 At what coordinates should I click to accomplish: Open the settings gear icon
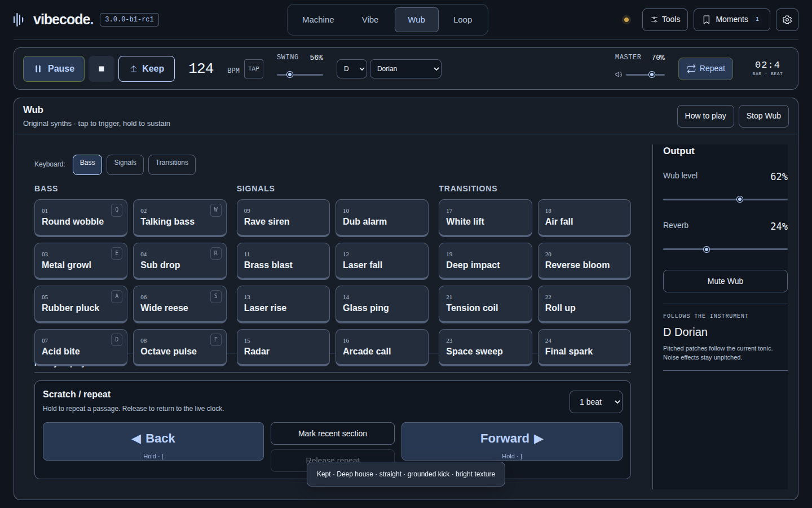pos(787,20)
